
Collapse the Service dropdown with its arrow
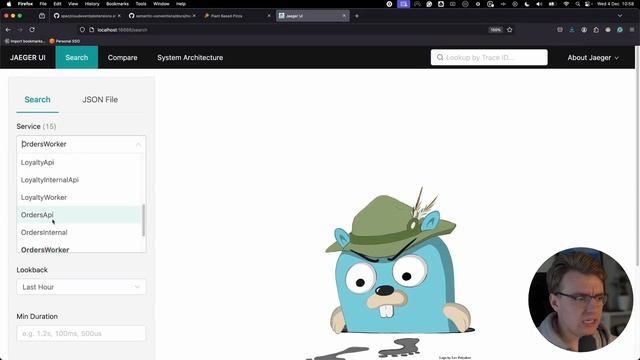(138, 144)
